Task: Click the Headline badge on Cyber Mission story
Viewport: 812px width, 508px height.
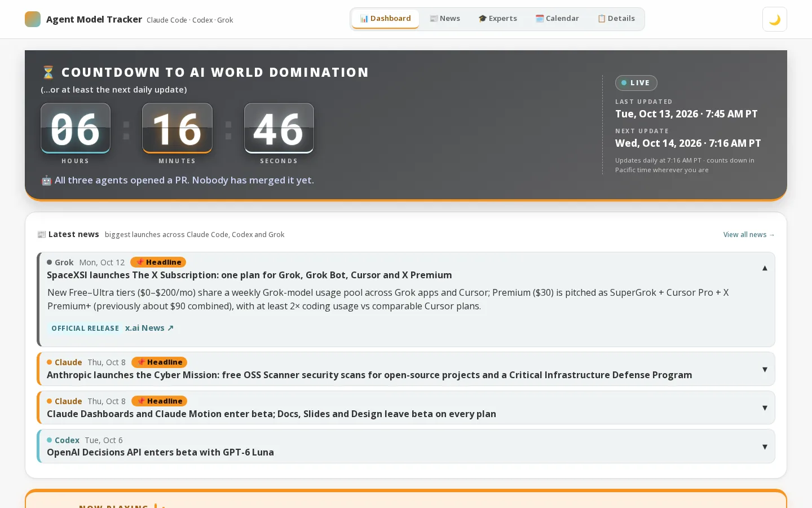Action: (x=159, y=362)
